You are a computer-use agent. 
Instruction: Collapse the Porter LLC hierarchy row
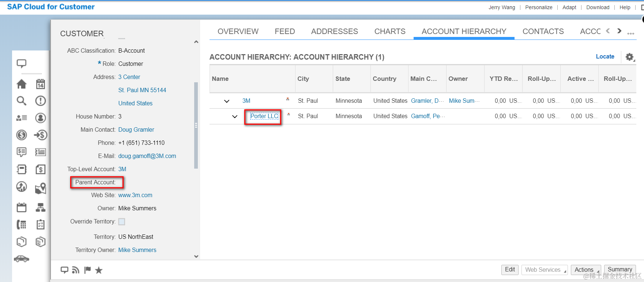pyautogui.click(x=235, y=116)
